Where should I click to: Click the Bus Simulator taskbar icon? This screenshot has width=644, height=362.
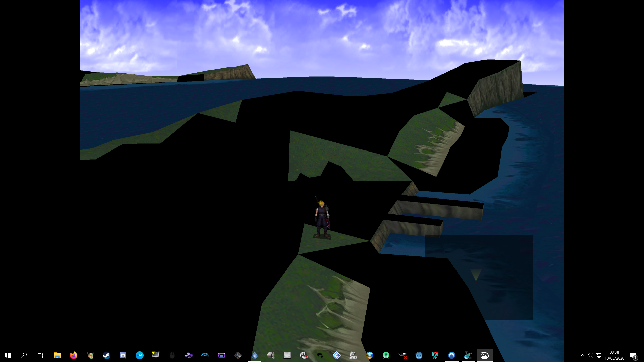tap(353, 355)
